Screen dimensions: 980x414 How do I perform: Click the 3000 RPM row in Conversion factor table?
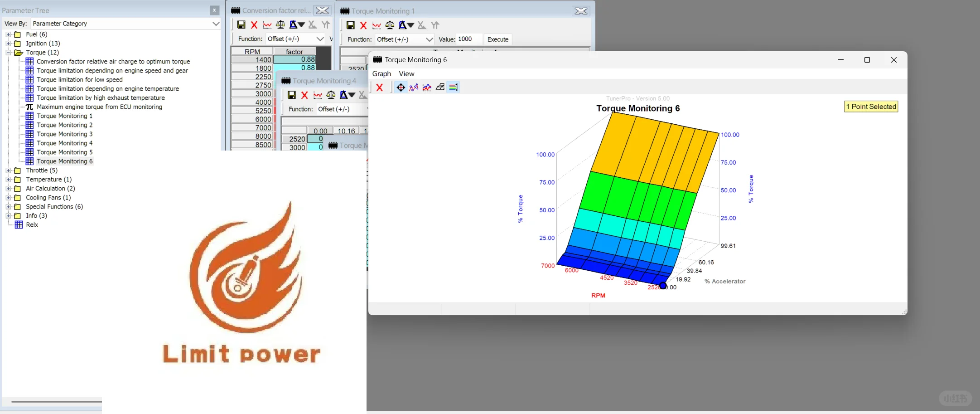(x=252, y=94)
